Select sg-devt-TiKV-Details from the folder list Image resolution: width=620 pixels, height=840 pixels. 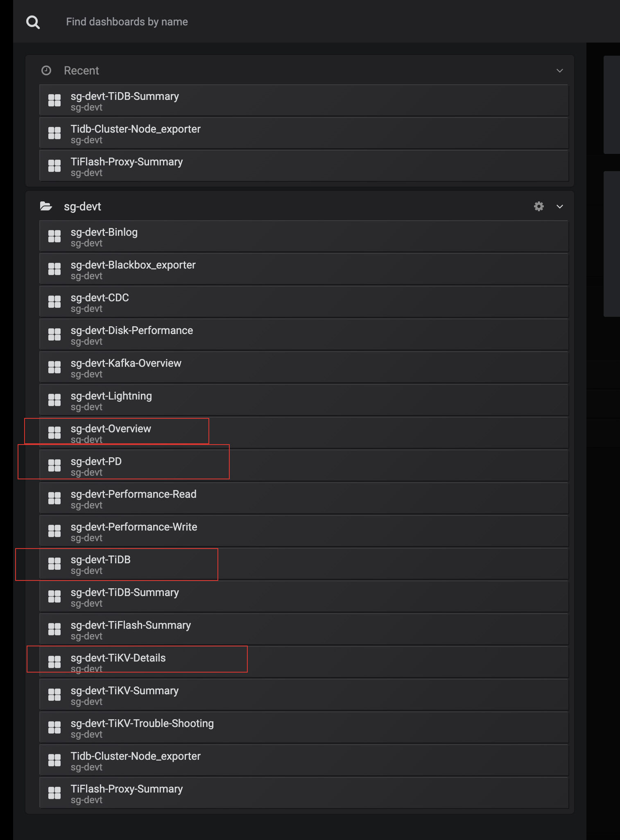pos(118,658)
